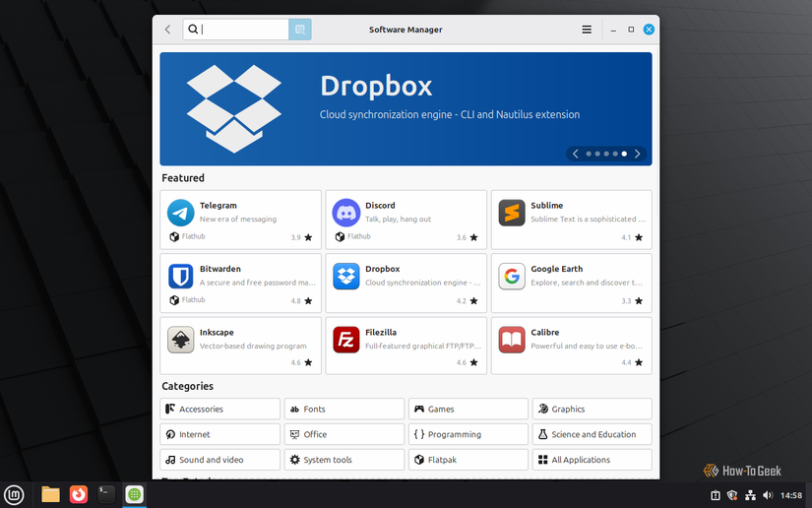812x508 pixels.
Task: Click the Filezilla title text
Action: pos(381,333)
